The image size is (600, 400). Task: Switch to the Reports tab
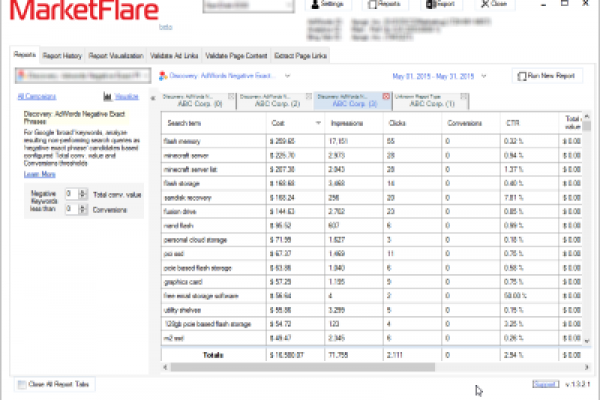(25, 55)
